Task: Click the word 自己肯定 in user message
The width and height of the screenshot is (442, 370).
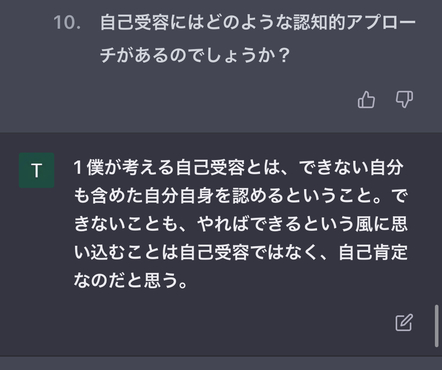Action: (373, 252)
